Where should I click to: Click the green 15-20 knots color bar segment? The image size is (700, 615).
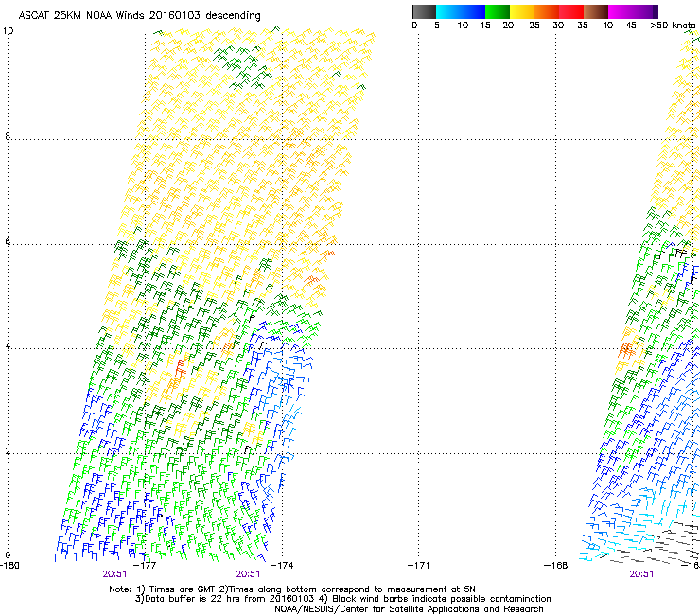click(x=498, y=11)
